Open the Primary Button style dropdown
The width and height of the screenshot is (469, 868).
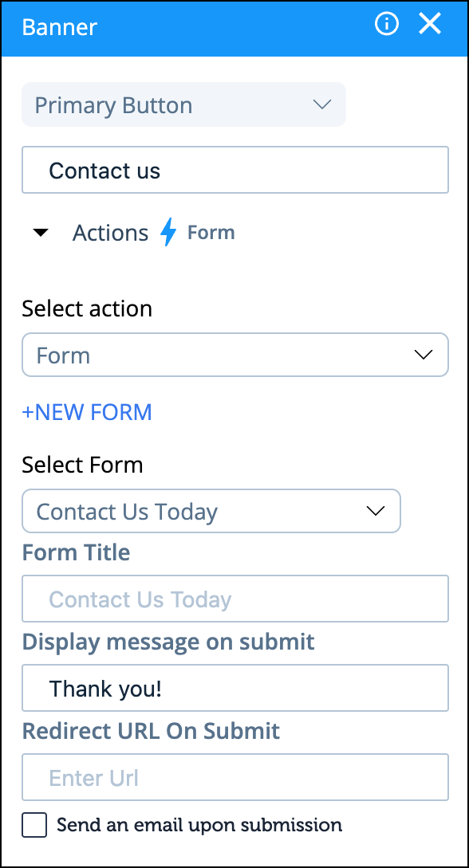[183, 104]
